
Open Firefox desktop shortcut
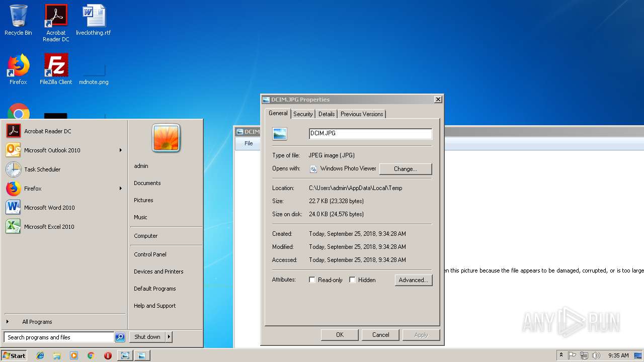tap(18, 69)
